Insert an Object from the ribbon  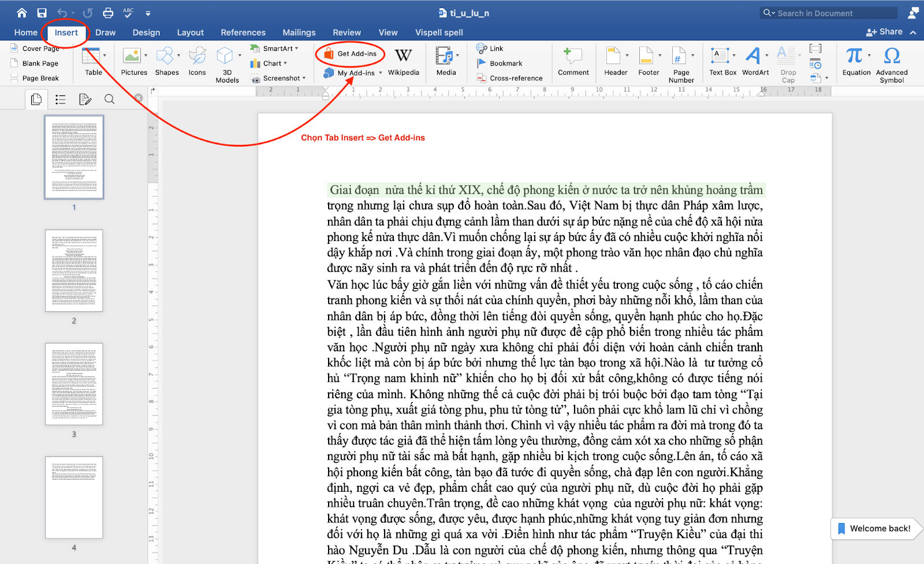pyautogui.click(x=815, y=78)
